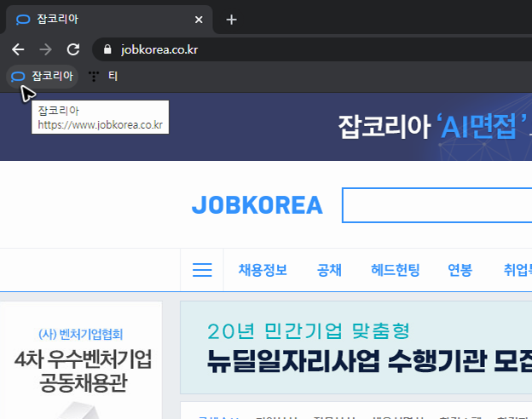Screen dimensions: 532x419
Task: Open the 공채 menu
Action: pyautogui.click(x=329, y=270)
